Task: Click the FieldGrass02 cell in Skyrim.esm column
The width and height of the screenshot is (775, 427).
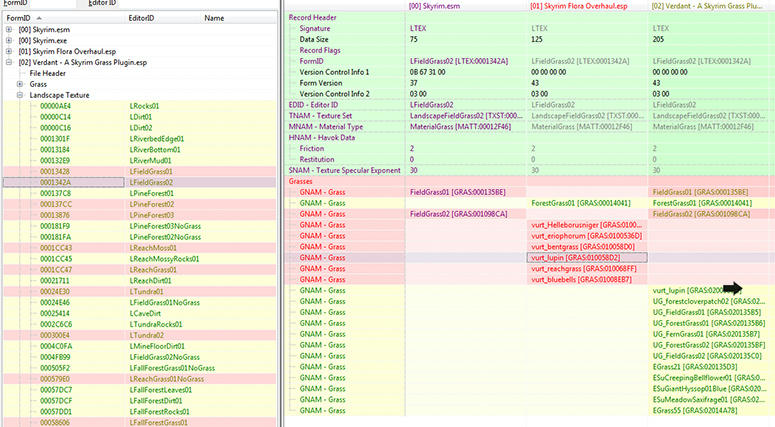Action: pyautogui.click(x=466, y=214)
